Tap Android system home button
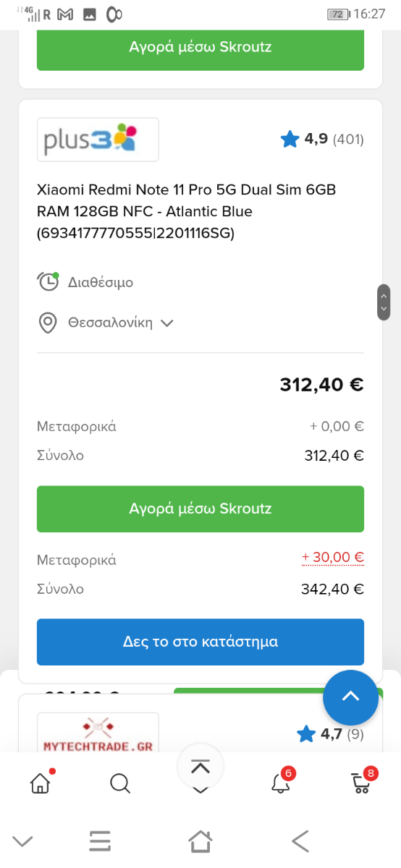 point(200,841)
